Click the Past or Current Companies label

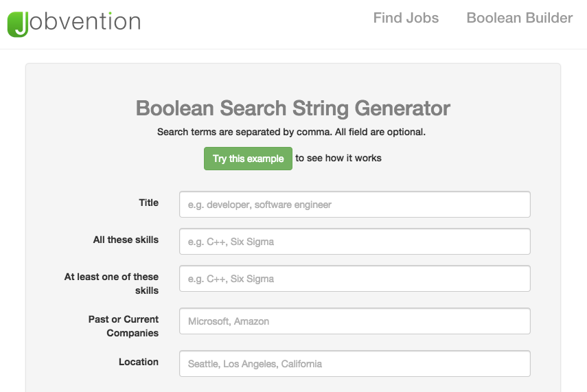[124, 326]
